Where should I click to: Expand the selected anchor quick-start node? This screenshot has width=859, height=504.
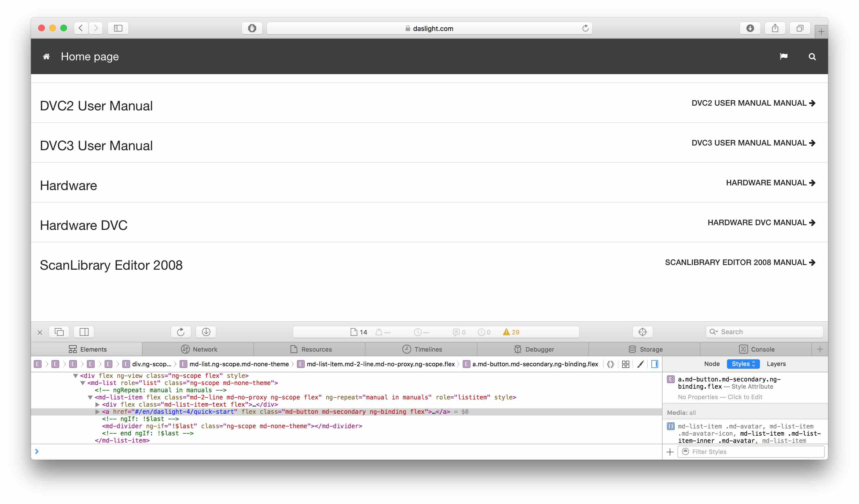(x=97, y=412)
